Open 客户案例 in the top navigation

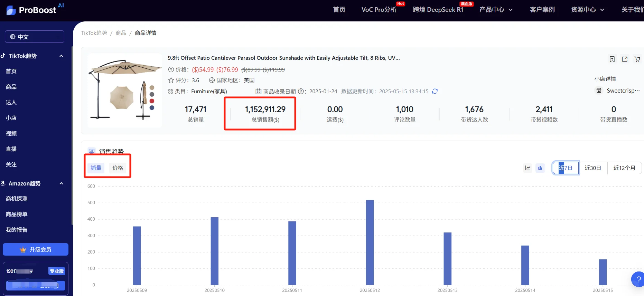click(x=542, y=10)
